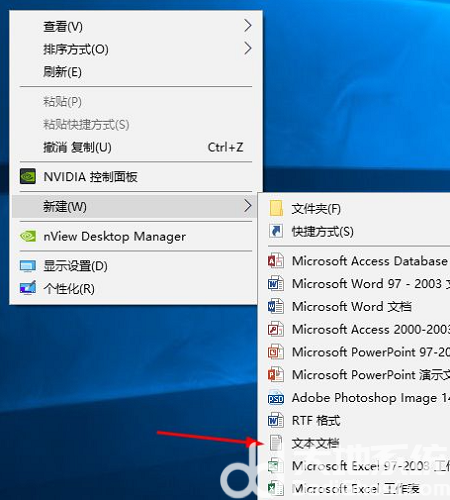Click the NVIDIA control panel icon
This screenshot has width=450, height=500.
28,176
